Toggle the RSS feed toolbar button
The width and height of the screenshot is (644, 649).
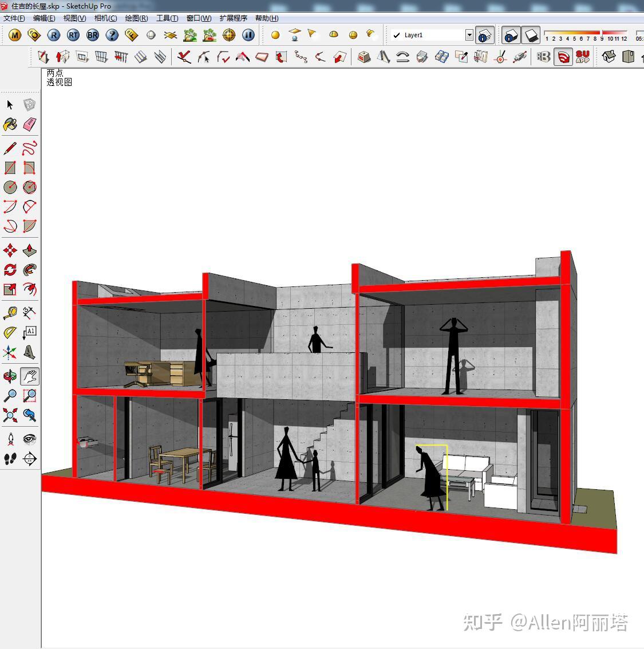[x=563, y=56]
